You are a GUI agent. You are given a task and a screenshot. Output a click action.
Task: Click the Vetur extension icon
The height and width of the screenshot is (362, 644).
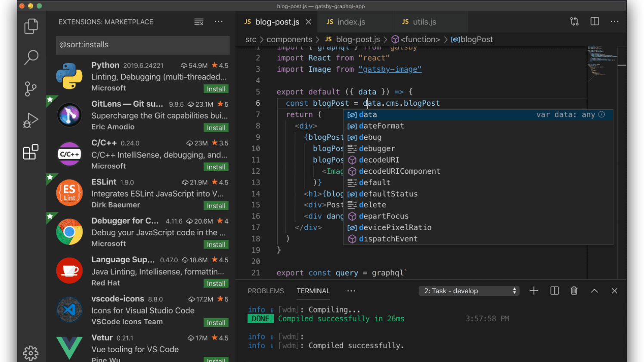pyautogui.click(x=69, y=348)
